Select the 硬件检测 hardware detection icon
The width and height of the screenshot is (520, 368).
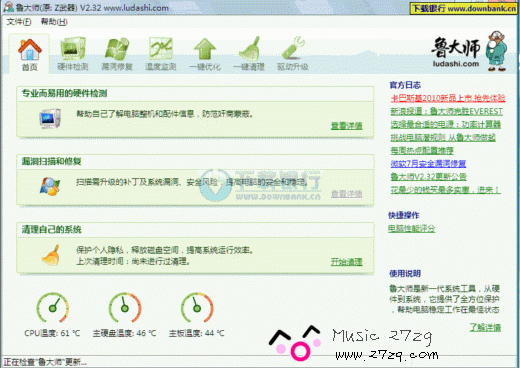pyautogui.click(x=73, y=49)
